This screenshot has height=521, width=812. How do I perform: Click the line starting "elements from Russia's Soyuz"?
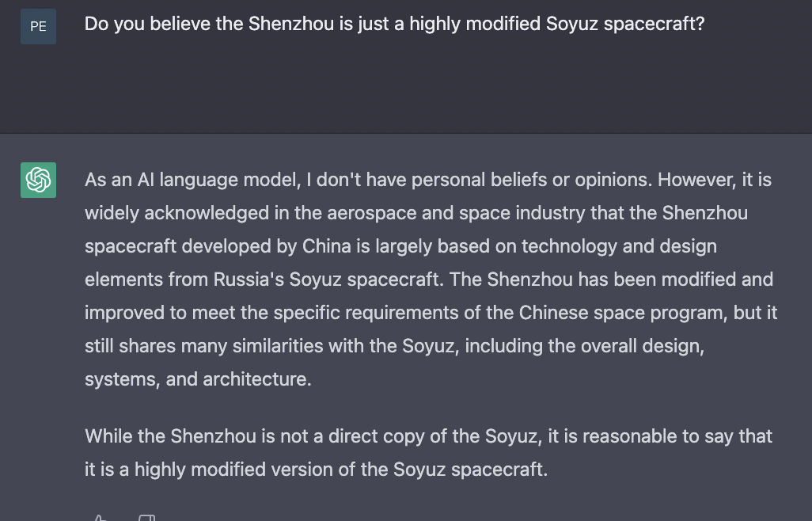click(429, 280)
